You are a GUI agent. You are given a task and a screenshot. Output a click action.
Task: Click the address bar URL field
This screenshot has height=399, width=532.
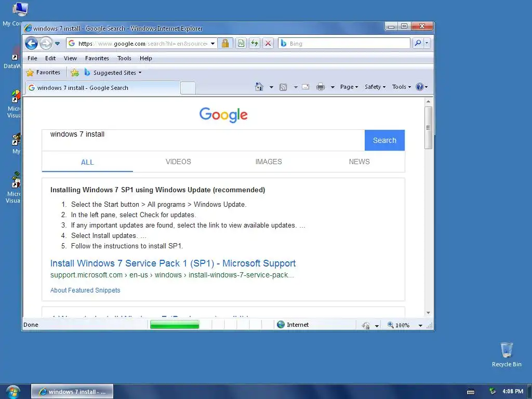[142, 44]
